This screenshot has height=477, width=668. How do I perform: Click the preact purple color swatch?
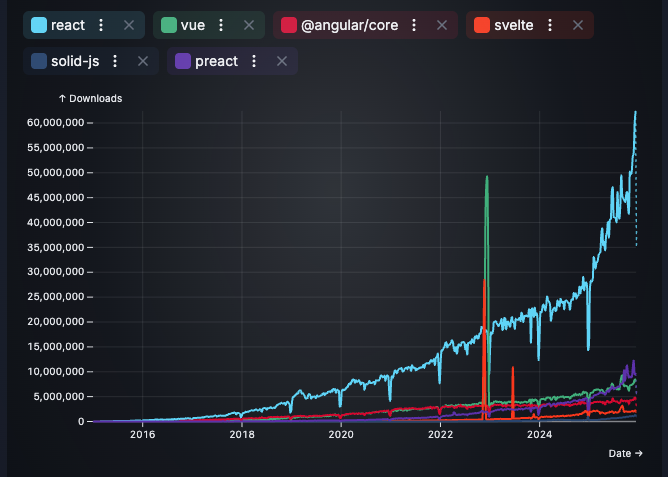coord(183,61)
